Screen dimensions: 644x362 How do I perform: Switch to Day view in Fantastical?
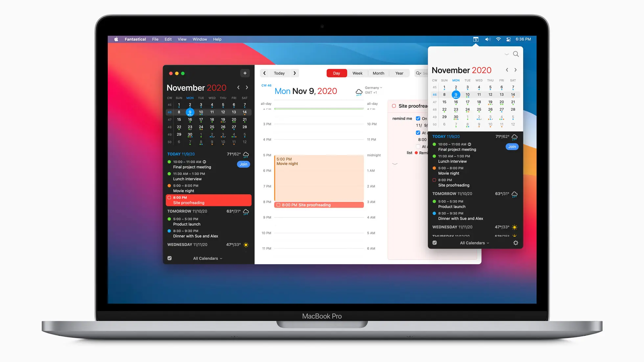tap(337, 73)
